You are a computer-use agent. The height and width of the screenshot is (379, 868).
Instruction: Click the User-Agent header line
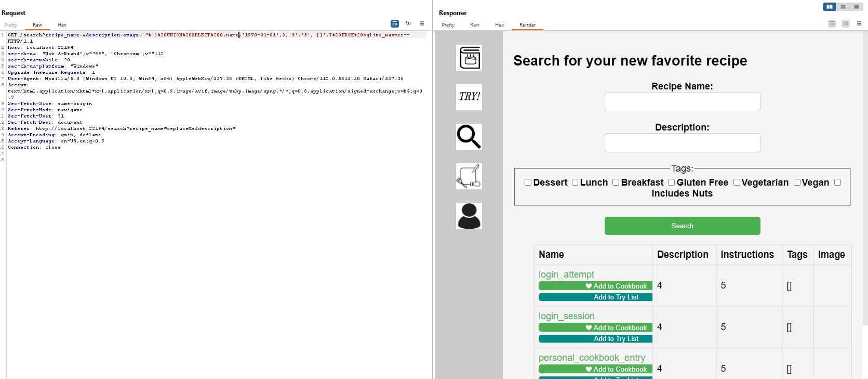pyautogui.click(x=206, y=79)
